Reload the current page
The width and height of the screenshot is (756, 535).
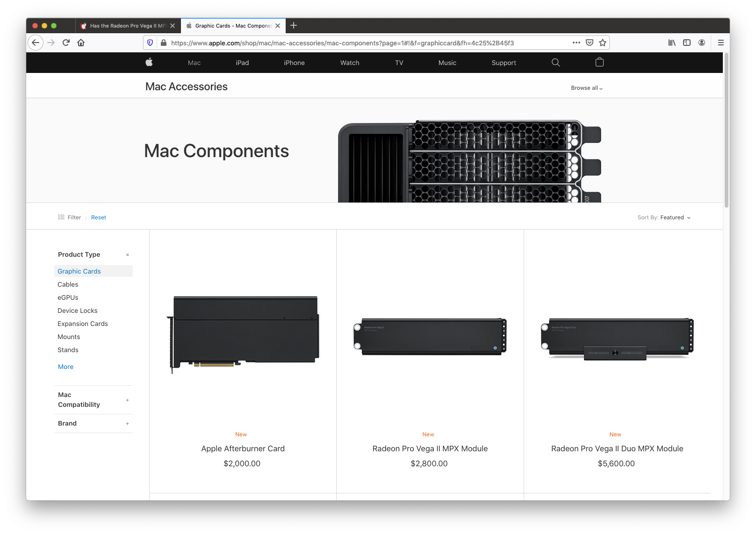pos(66,43)
